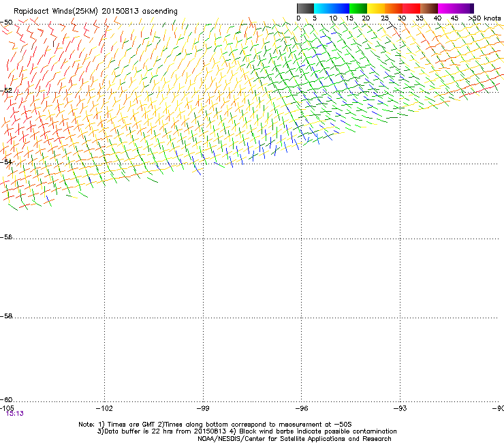The width and height of the screenshot is (504, 443).
Task: Click the green 15-20 knot color segment
Action: 358,8
